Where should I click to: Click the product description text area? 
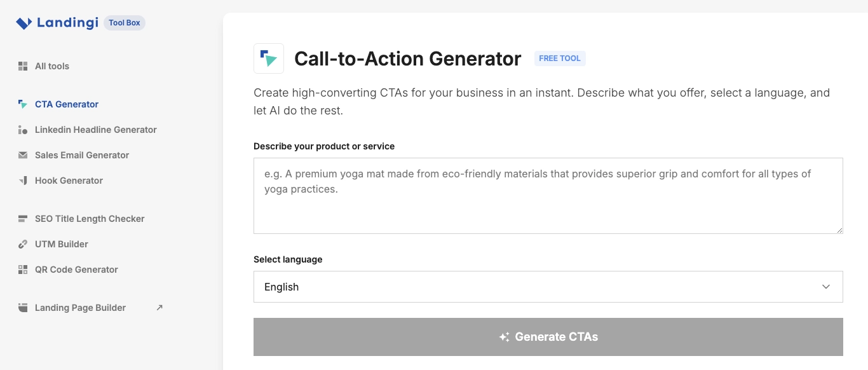pos(548,196)
